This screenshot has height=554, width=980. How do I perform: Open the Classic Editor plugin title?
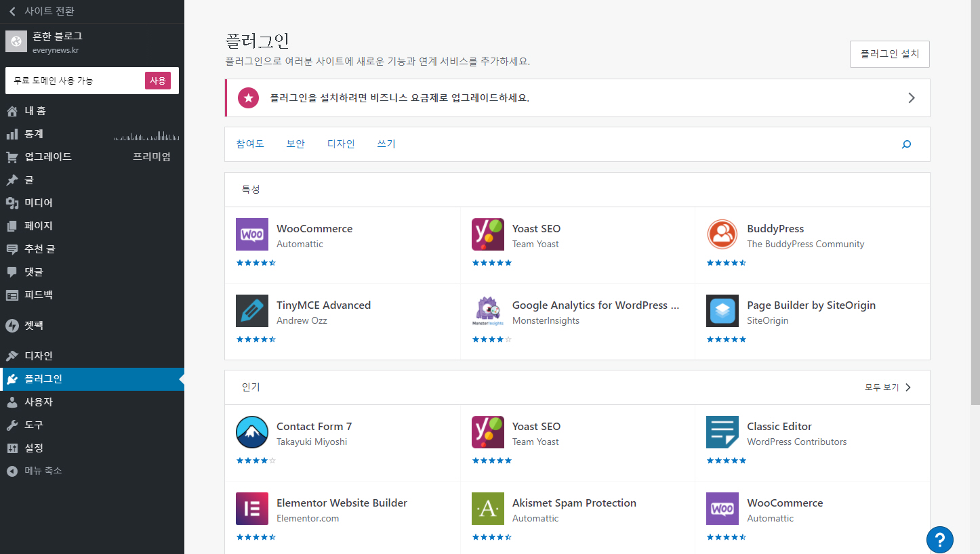(x=779, y=427)
